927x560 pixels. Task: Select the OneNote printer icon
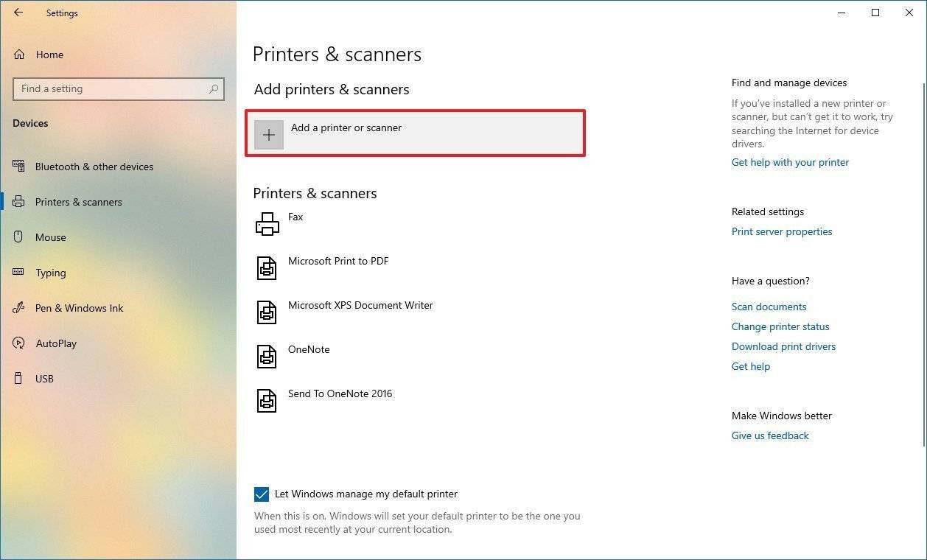(267, 356)
